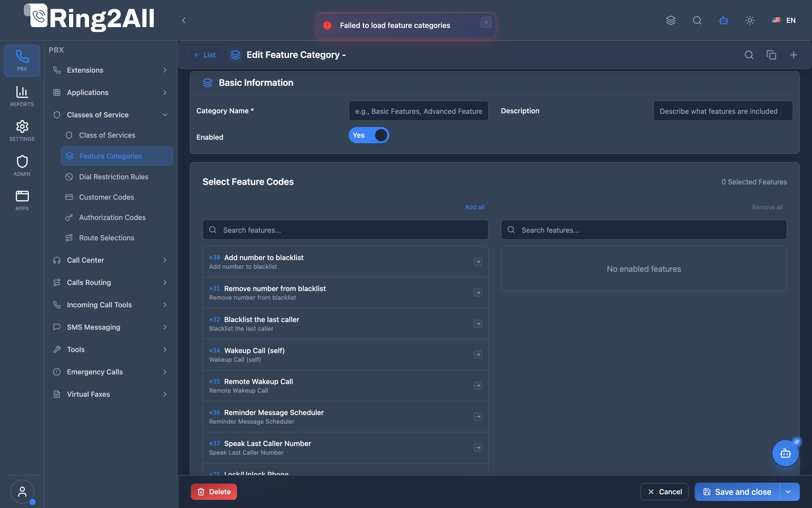The width and height of the screenshot is (812, 508).
Task: Click the red Delete button
Action: point(214,491)
